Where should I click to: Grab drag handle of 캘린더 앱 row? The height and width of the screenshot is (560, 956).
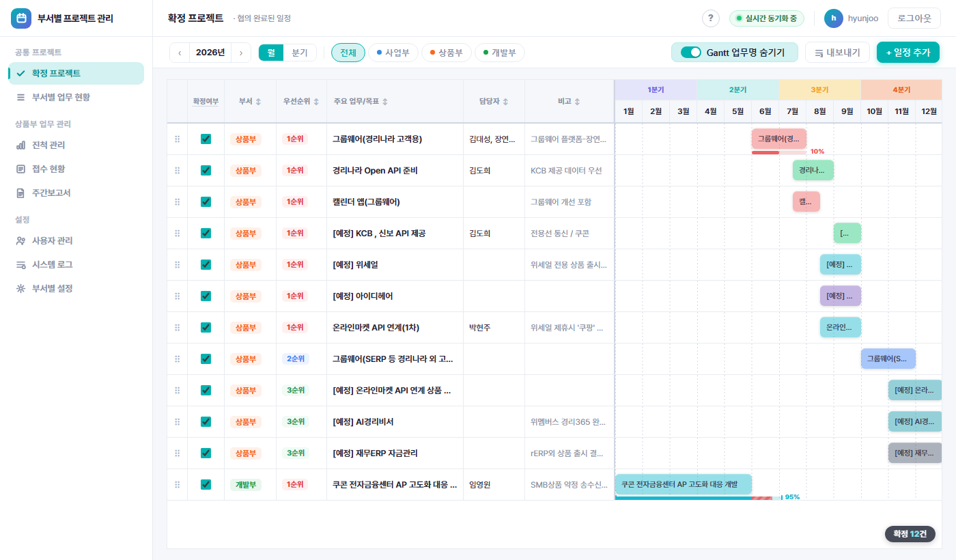pos(178,202)
